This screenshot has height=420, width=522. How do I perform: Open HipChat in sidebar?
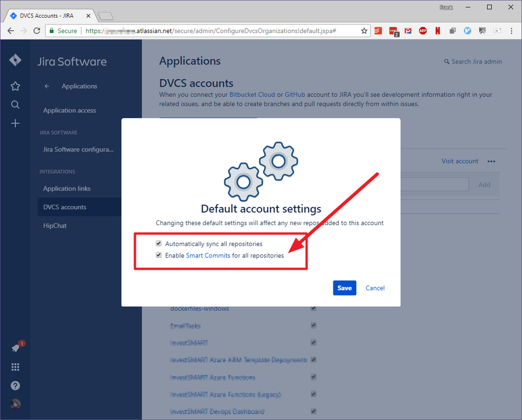pyautogui.click(x=55, y=226)
